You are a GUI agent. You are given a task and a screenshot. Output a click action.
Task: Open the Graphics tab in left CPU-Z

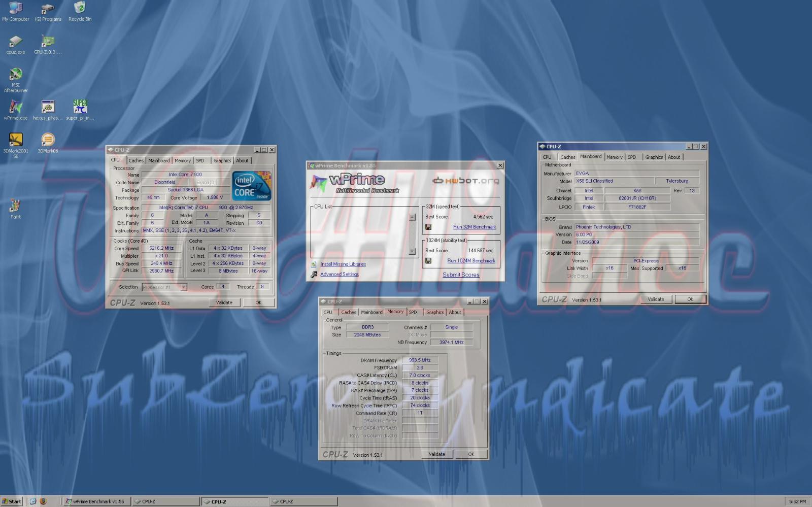(x=222, y=160)
